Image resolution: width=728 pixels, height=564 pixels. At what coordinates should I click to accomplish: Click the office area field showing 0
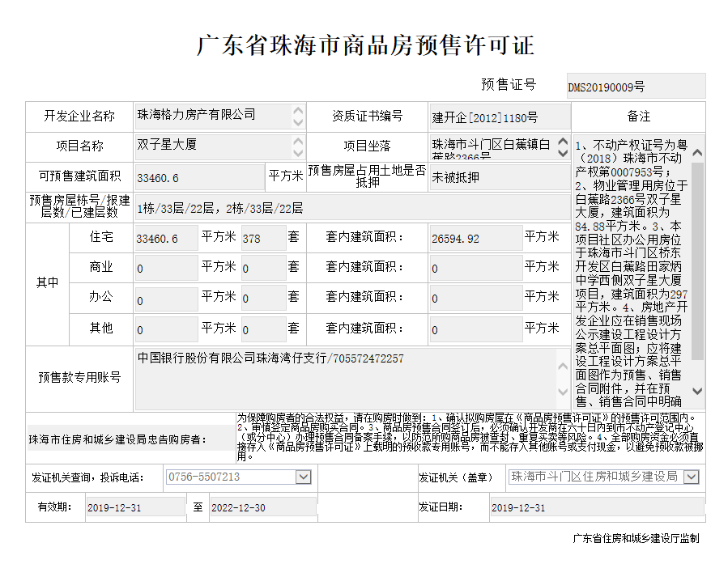click(166, 299)
